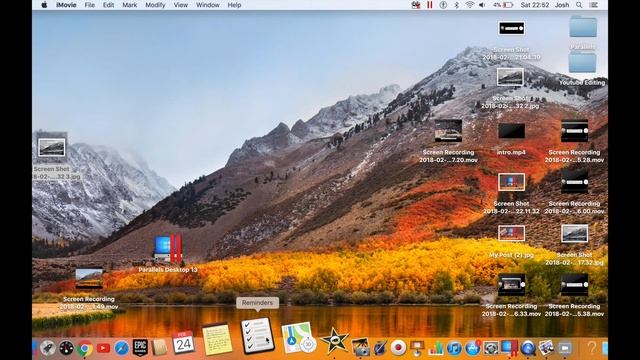Open Bluetooth status in the menu bar
The image size is (640, 360).
[x=457, y=5]
